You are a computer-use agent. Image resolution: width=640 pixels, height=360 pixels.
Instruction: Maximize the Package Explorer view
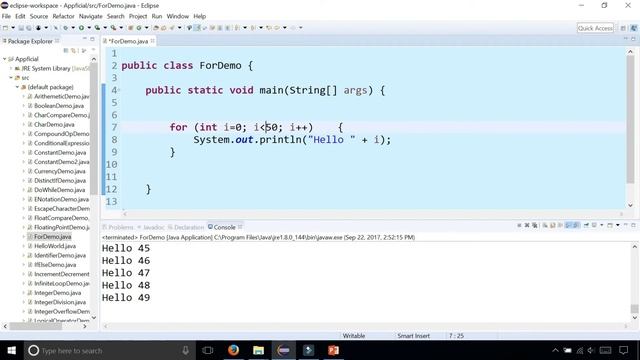click(92, 39)
